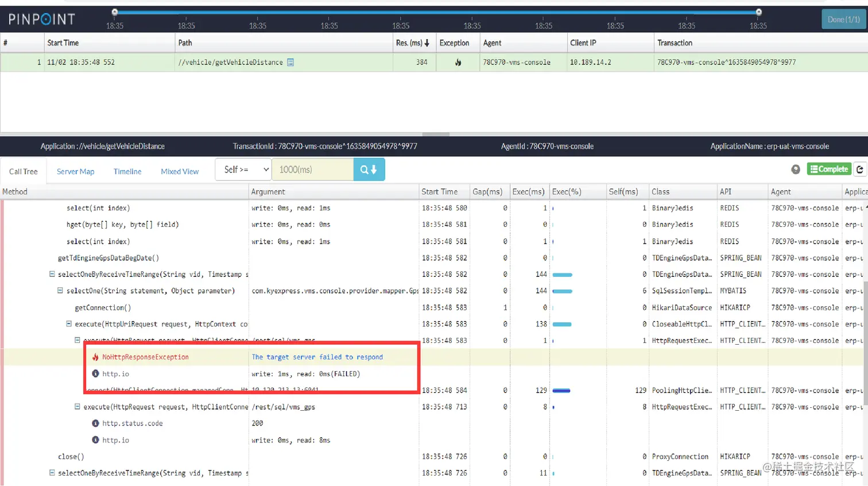
Task: Click the exception flame icon in the transaction row
Action: pos(458,62)
